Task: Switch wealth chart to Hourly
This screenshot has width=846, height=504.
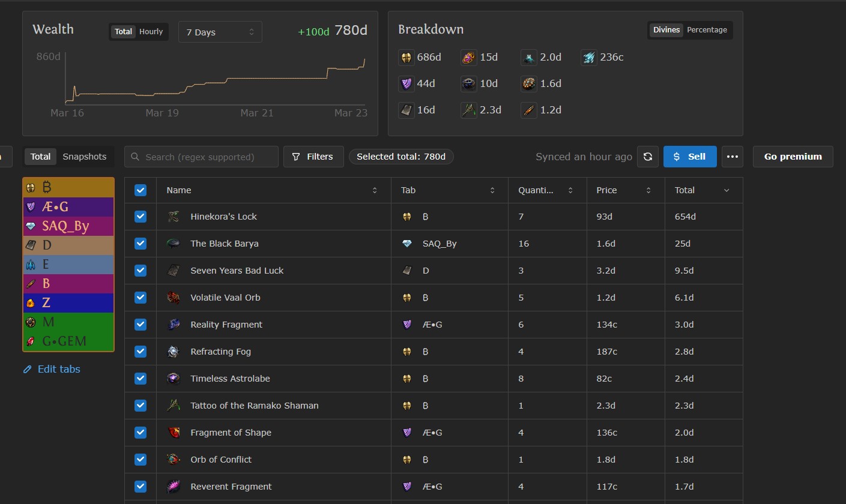Action: 151,32
